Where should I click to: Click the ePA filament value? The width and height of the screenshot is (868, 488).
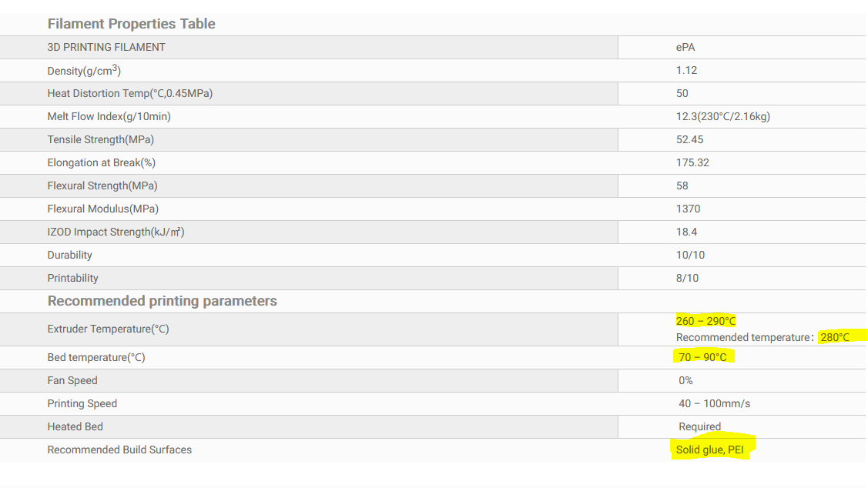pos(685,47)
